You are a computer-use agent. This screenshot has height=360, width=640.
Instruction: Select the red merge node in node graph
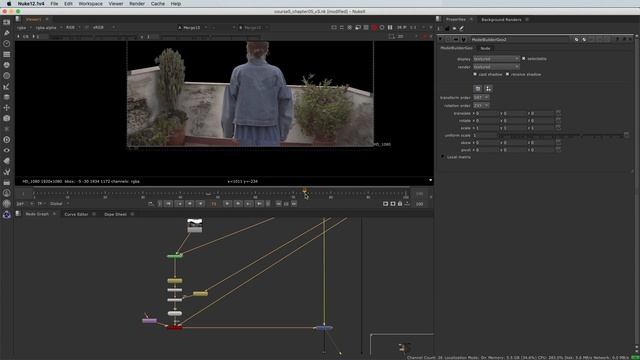pos(174,327)
